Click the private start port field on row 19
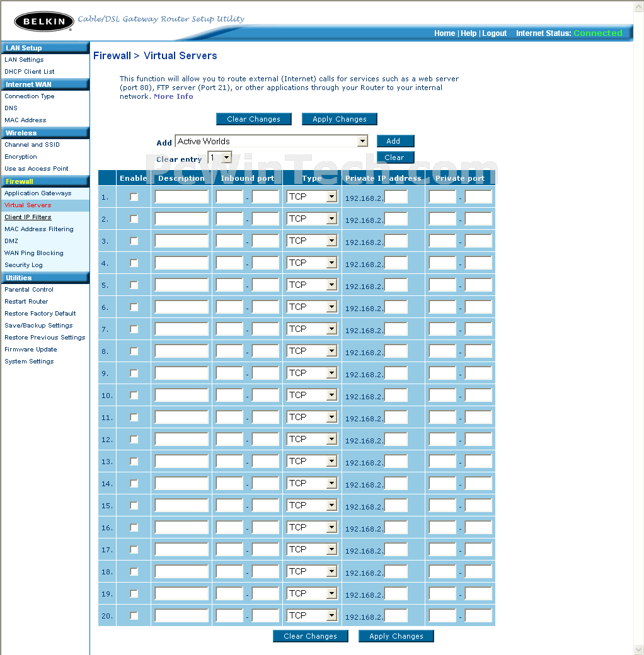Screen dimensions: 644x655 (x=442, y=593)
